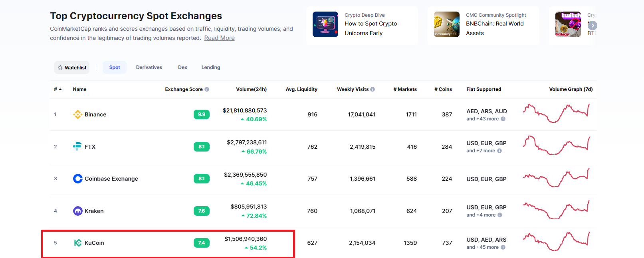
Task: Click the CMC Community Spotlight thumbnail
Action: pos(447,24)
